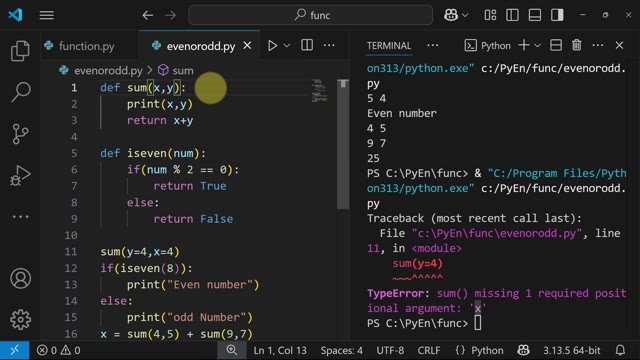Click the editor vertical scrollbar

343,145
